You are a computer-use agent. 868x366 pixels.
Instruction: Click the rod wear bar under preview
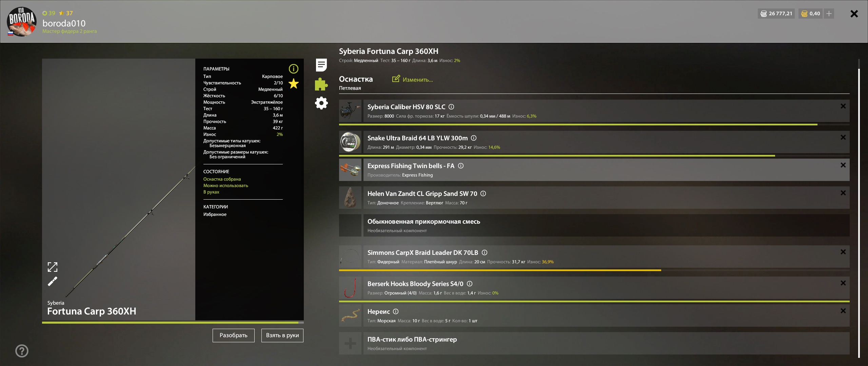click(x=173, y=323)
